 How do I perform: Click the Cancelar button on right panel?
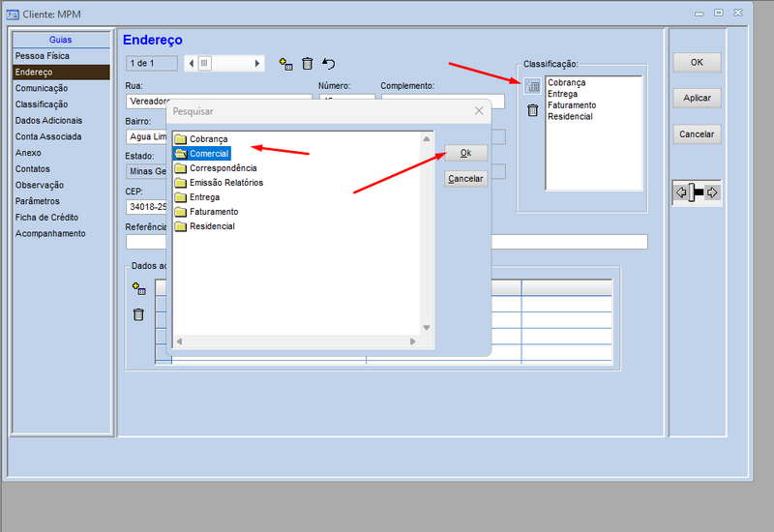click(x=697, y=134)
